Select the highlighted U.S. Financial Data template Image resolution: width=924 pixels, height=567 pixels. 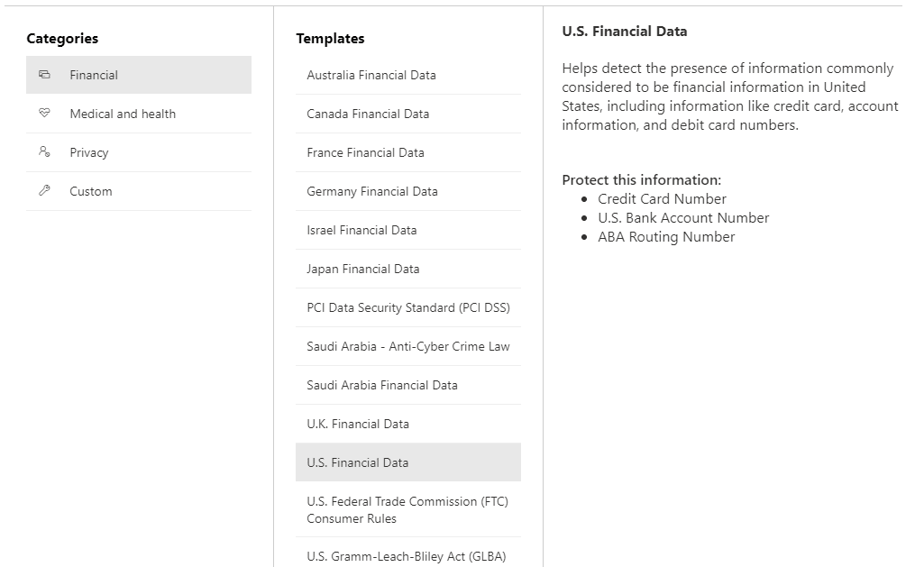click(408, 462)
